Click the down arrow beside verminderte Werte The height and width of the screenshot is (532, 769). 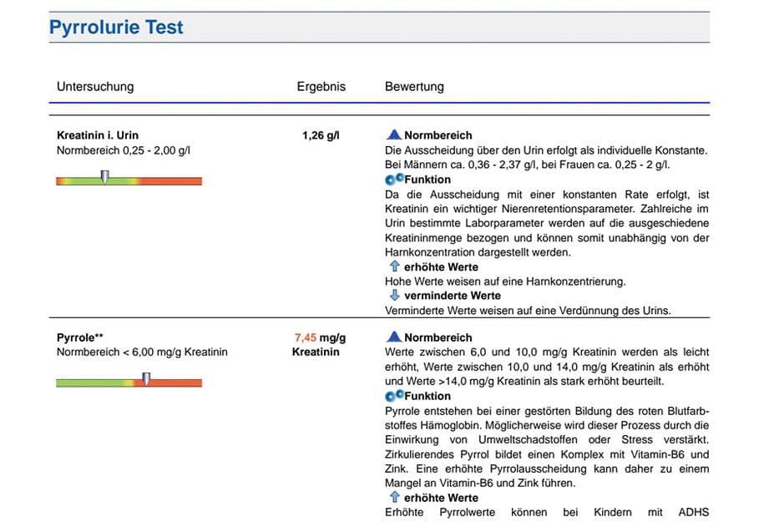coord(395,295)
